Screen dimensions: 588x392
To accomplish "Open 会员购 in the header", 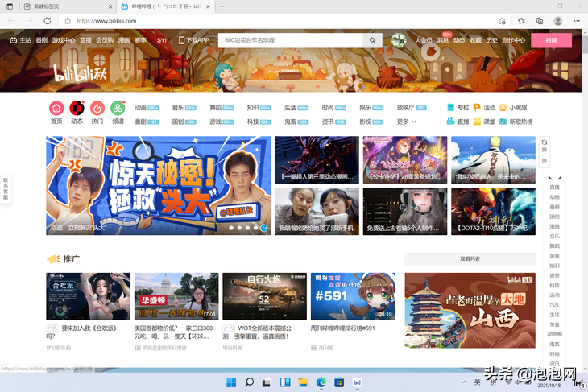I will point(105,40).
